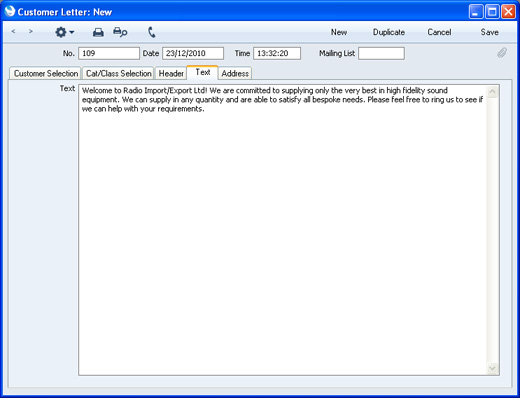Click the Date field
520x398 pixels.
point(193,53)
